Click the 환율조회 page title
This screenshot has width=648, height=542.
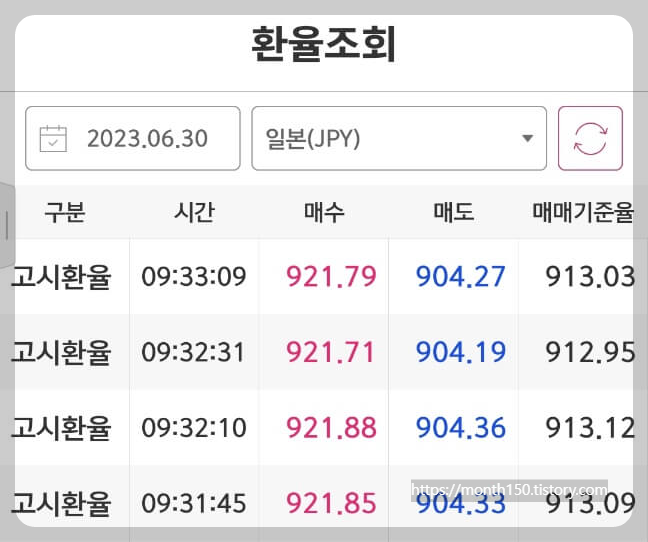tap(324, 44)
